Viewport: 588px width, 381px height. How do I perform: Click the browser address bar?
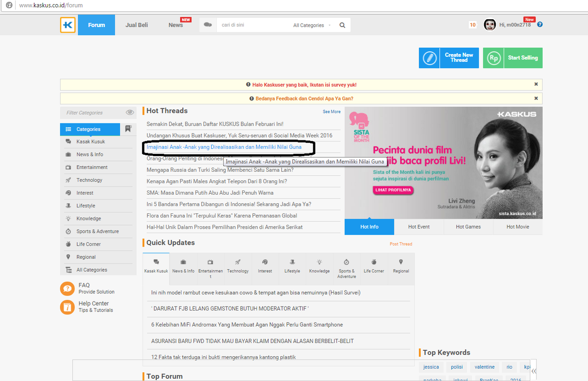coord(294,6)
